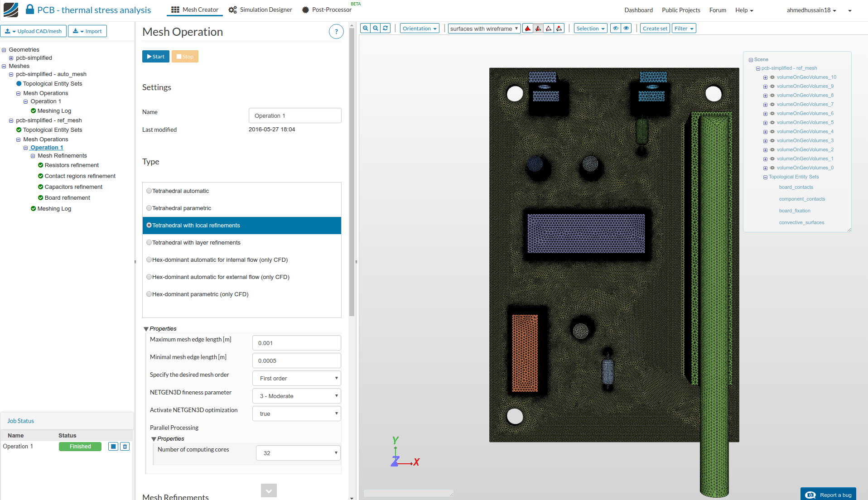
Task: Click the scroll-down chevron below properties
Action: [269, 490]
